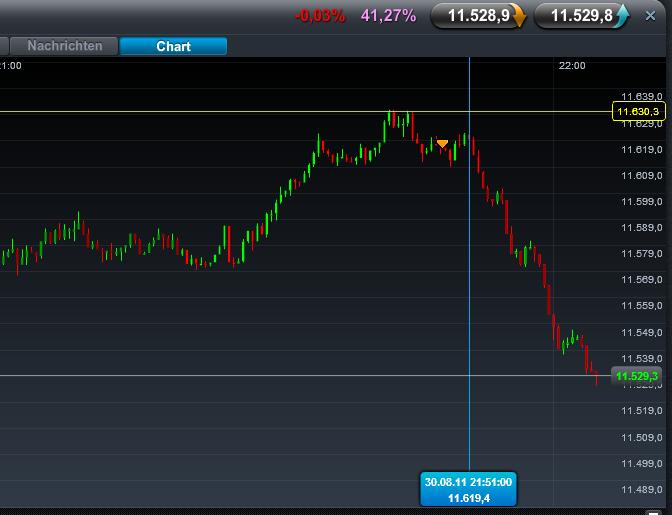The image size is (672, 515).
Task: Click the orange triangle trade marker on chart
Action: 442,144
